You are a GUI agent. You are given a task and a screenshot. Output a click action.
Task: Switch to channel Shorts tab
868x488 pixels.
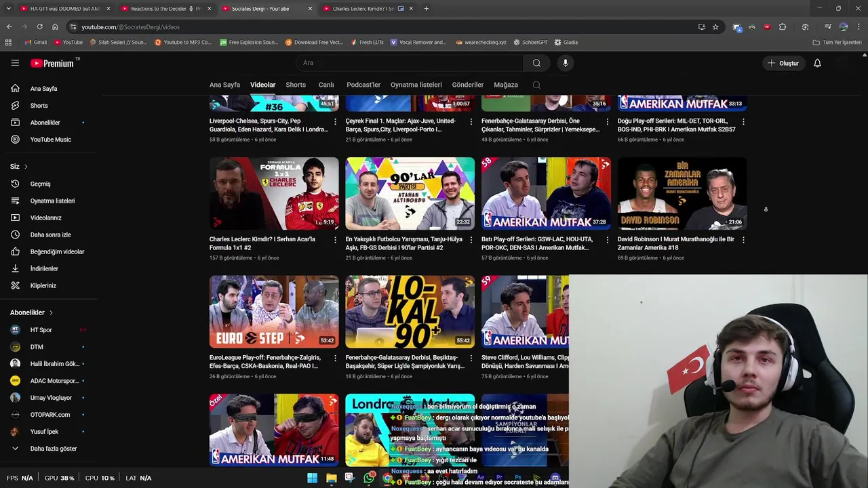296,85
